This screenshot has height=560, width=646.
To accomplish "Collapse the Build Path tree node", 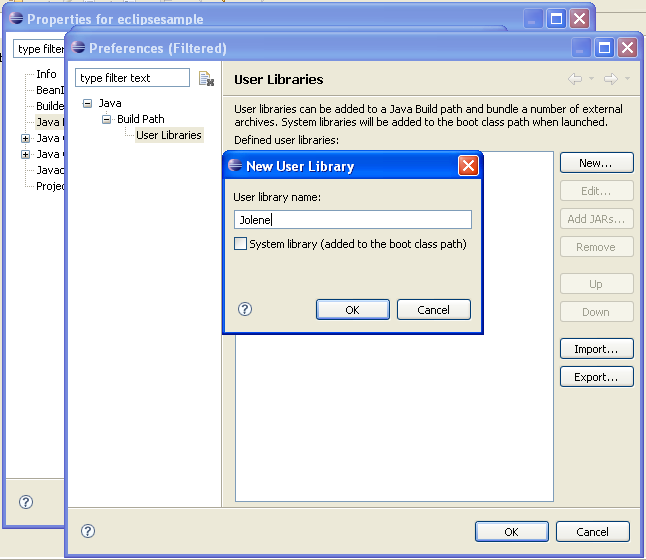I will [107, 119].
